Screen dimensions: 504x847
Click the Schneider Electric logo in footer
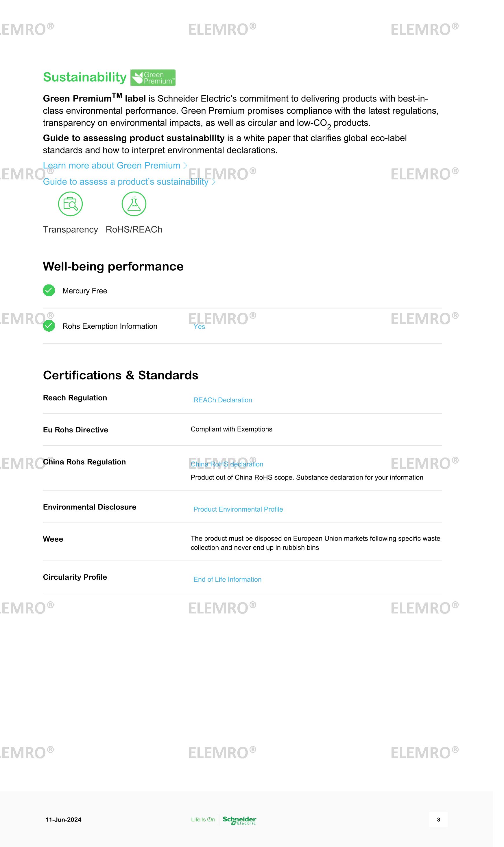tap(239, 820)
